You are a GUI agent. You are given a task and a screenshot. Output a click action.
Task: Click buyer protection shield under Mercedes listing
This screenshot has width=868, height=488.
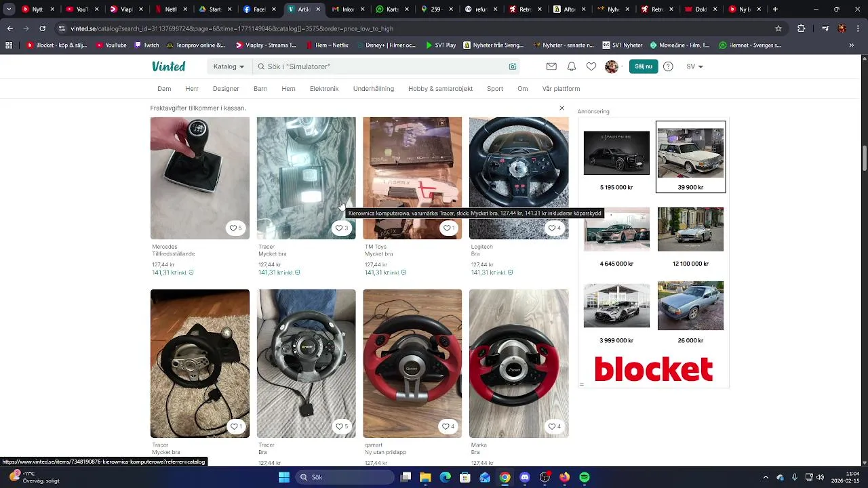(191, 272)
